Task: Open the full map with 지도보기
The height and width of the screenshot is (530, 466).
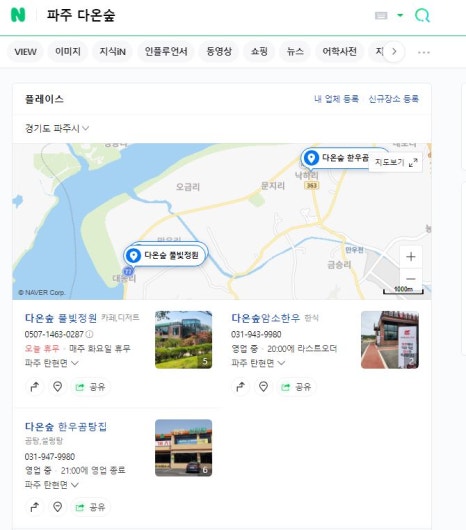Action: [x=396, y=163]
